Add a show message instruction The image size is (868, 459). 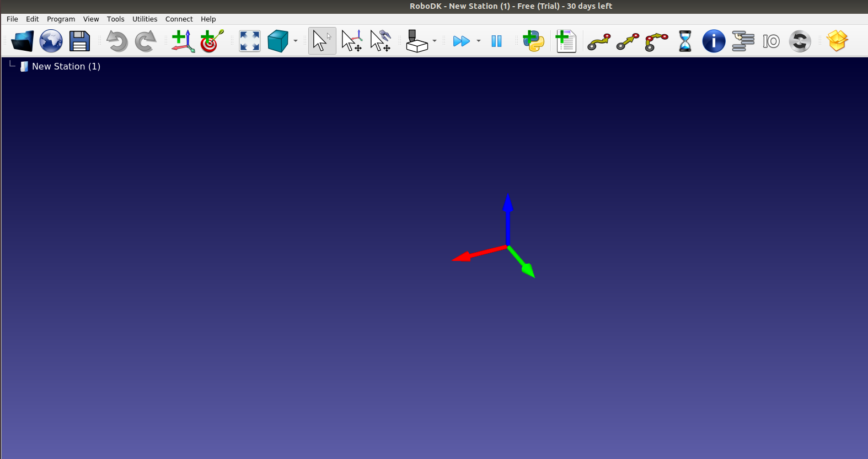pos(714,41)
